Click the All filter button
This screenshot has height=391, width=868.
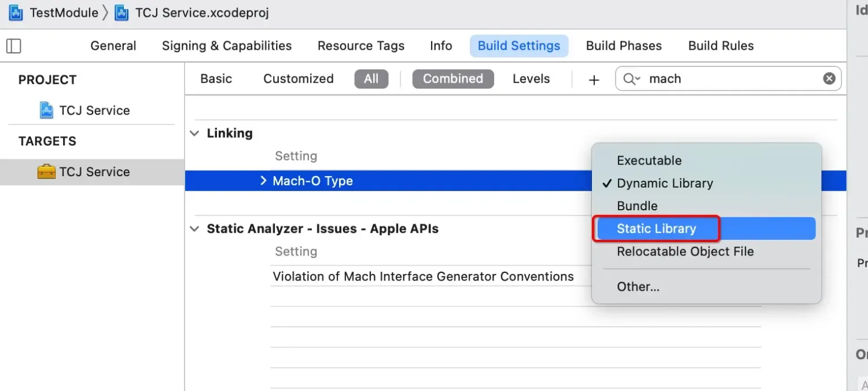coord(371,79)
